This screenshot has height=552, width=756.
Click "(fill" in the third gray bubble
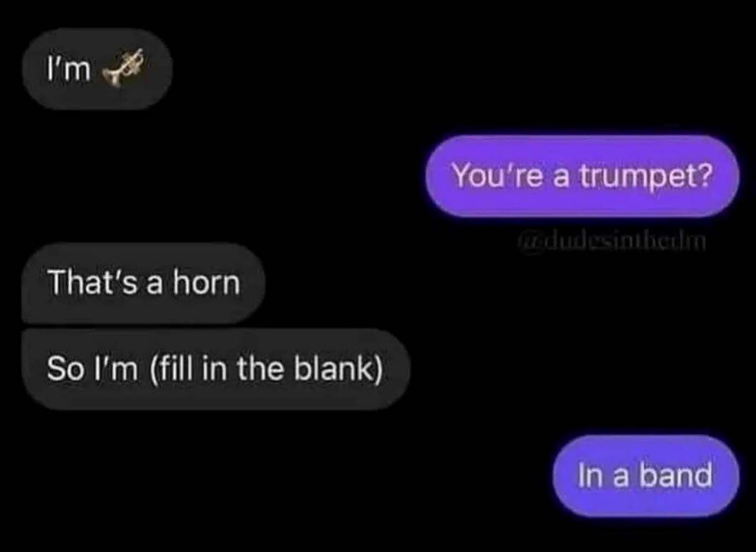pos(173,369)
